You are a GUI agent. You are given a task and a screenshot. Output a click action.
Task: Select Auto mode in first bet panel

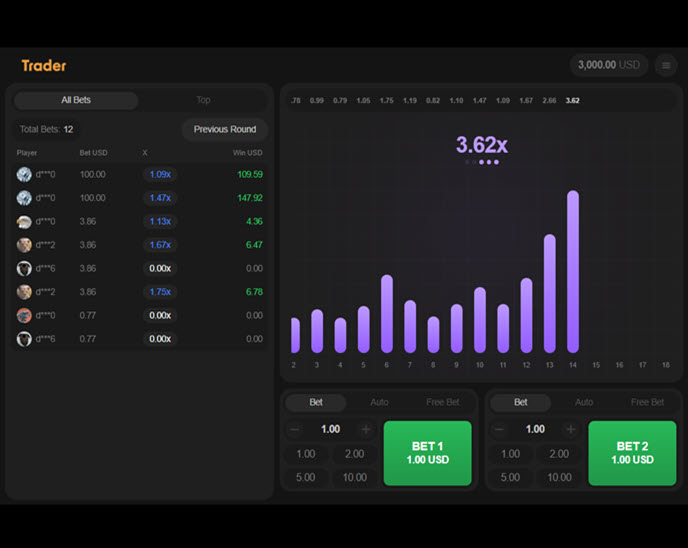coord(379,402)
